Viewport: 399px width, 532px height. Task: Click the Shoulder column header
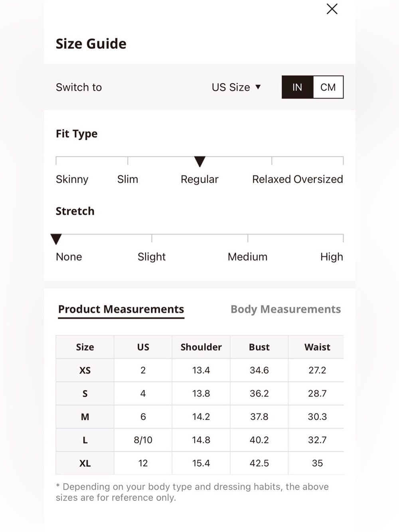201,347
